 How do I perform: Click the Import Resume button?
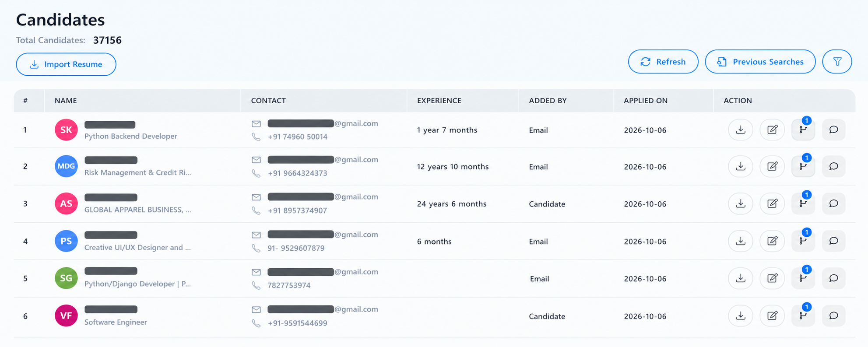click(66, 64)
